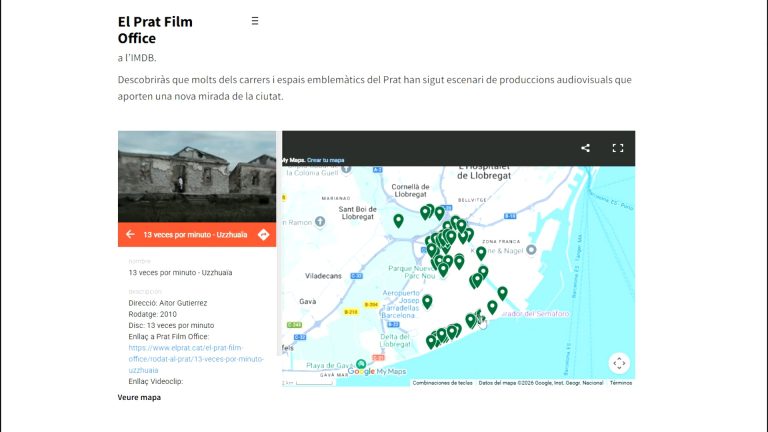Screen dimensions: 768x432
Task: Click the 'Veure mapa' link
Action: (139, 397)
